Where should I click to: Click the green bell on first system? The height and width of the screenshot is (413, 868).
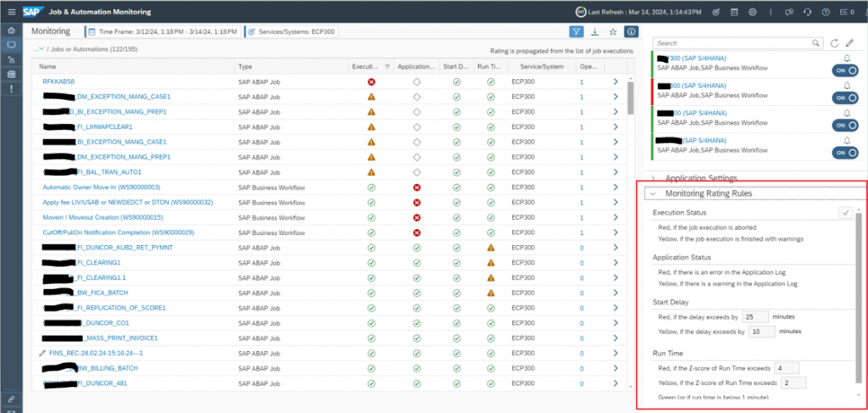click(847, 59)
